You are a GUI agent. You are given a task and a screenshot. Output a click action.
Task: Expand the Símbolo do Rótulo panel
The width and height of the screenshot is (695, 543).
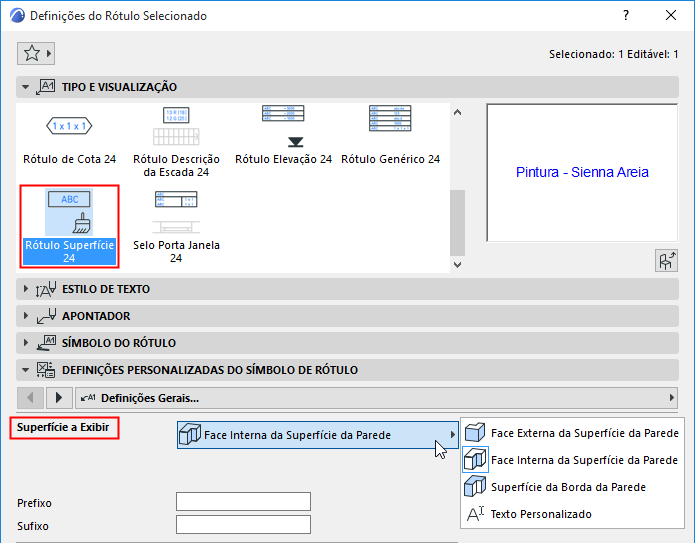point(26,343)
